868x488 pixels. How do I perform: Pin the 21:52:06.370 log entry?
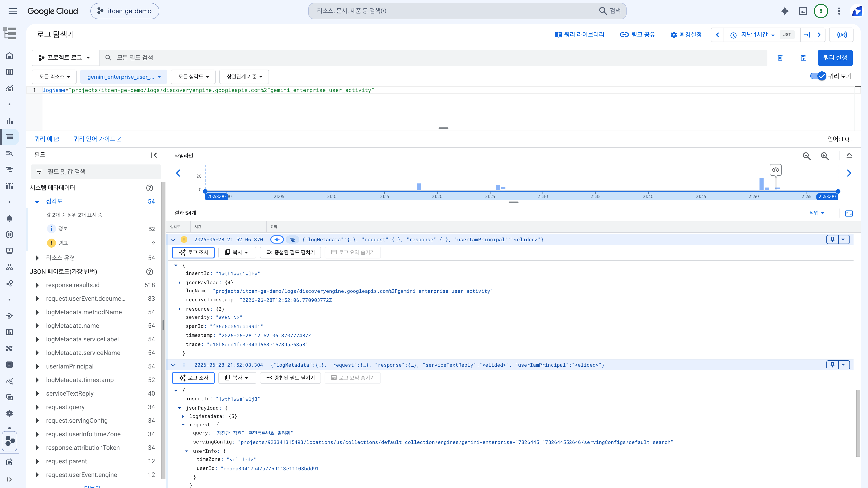(832, 239)
